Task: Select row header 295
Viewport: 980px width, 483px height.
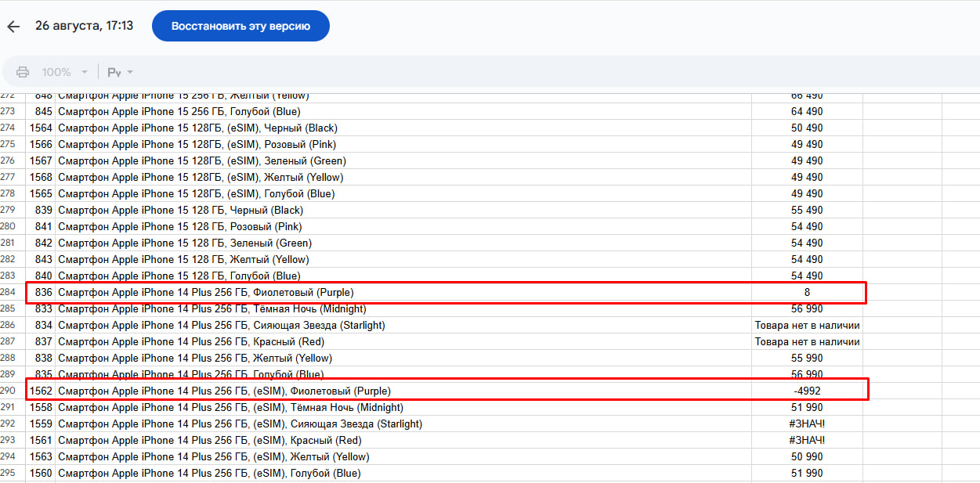Action: [x=9, y=473]
